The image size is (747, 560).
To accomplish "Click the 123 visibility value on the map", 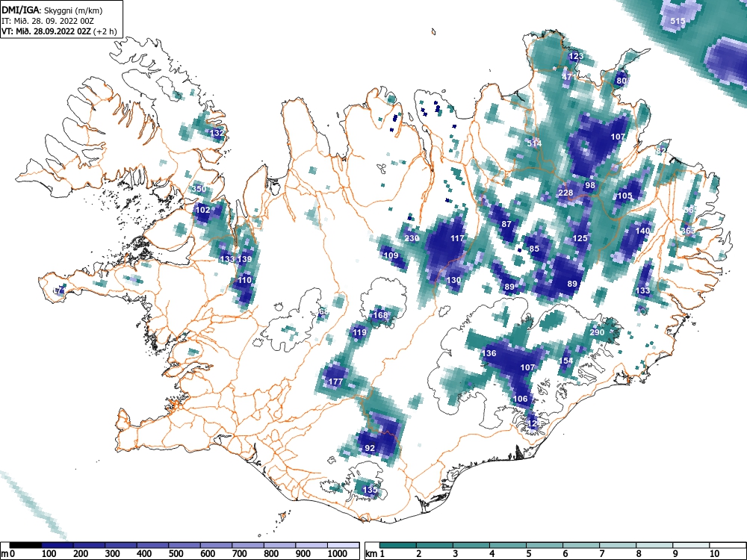I will [576, 56].
